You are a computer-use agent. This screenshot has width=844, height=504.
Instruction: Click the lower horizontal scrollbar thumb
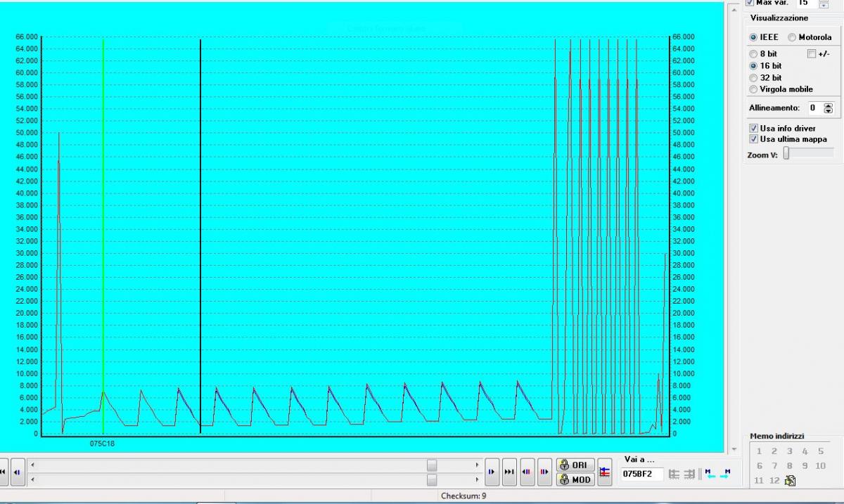pos(432,479)
